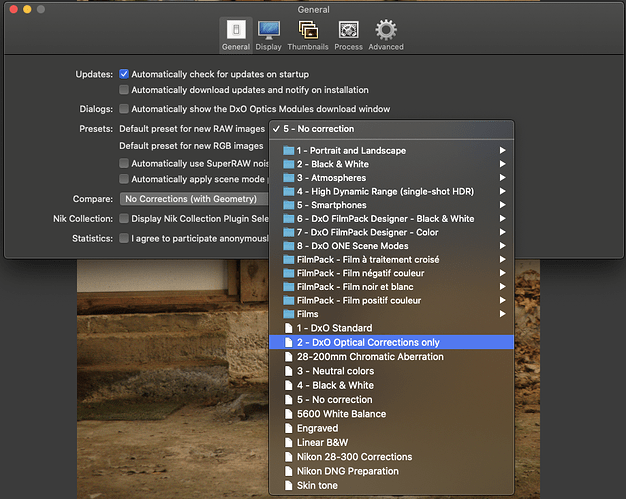Click document icon beside Nikon 28-300 Corrections
This screenshot has width=626, height=499.
(x=288, y=457)
